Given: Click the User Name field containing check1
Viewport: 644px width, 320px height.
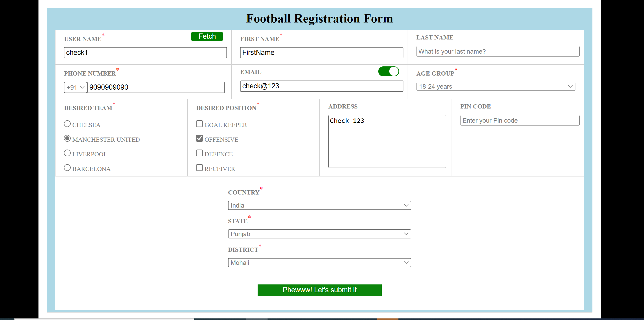Looking at the screenshot, I should [145, 53].
